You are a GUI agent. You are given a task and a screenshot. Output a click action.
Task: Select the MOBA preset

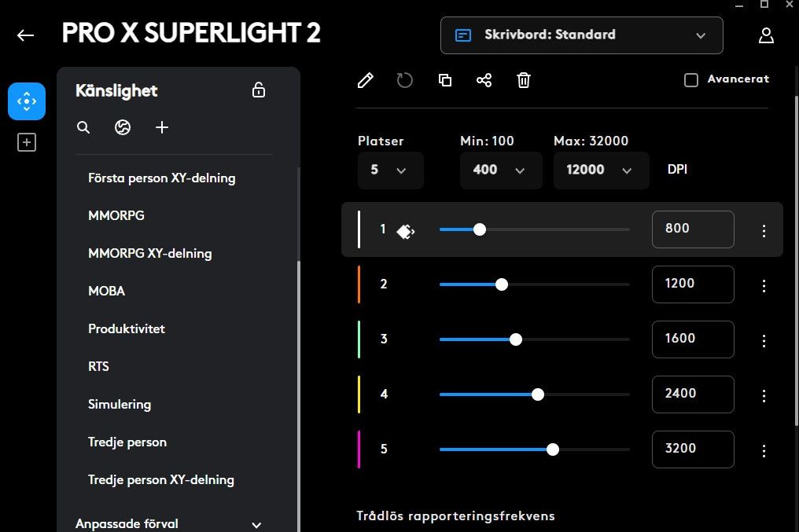pos(106,292)
